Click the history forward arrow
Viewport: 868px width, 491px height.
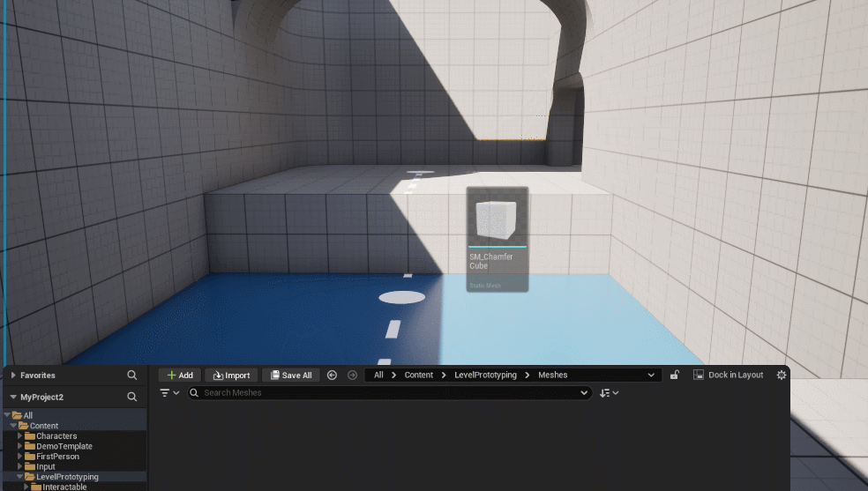[352, 375]
